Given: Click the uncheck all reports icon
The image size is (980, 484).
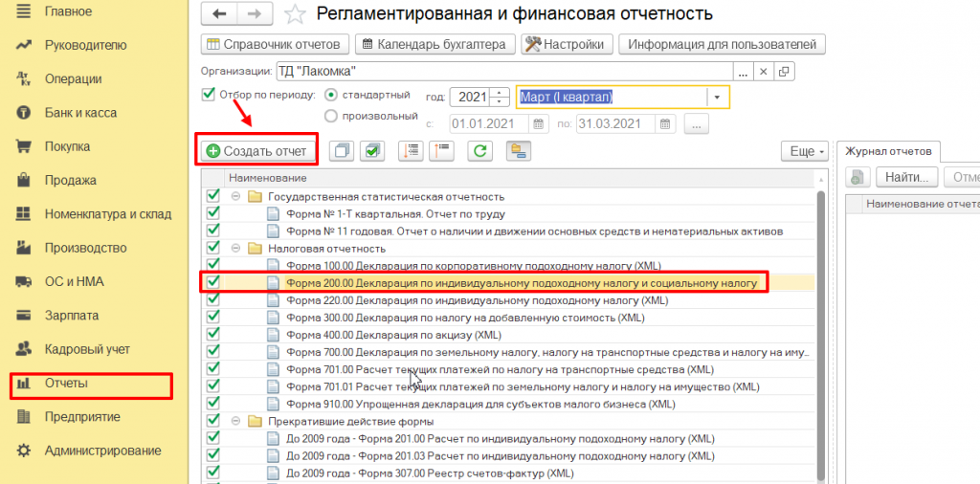Looking at the screenshot, I should point(342,151).
